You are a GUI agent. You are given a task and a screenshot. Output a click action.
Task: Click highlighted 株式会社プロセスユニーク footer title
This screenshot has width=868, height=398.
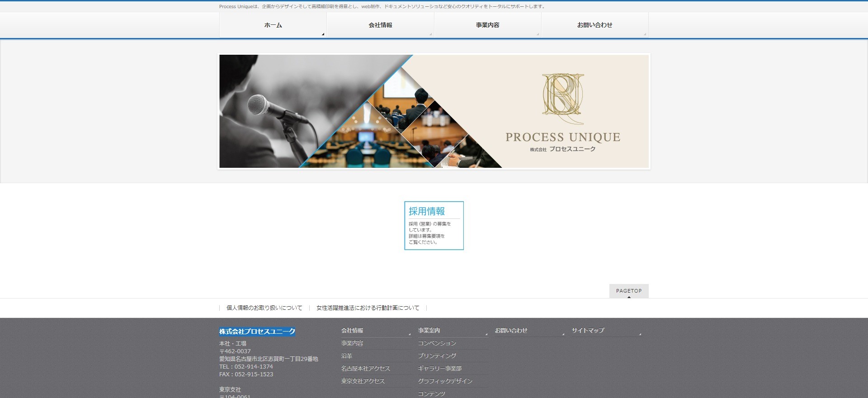point(257,332)
